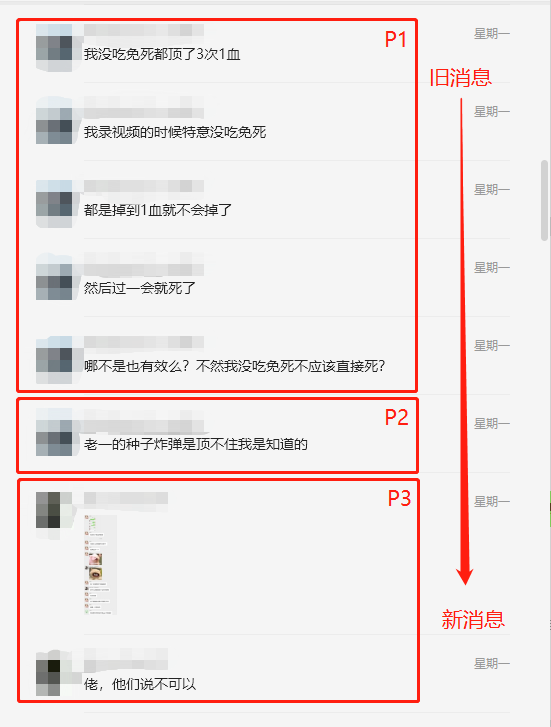Click the 旧消息 red label
The width and height of the screenshot is (551, 727).
point(461,77)
